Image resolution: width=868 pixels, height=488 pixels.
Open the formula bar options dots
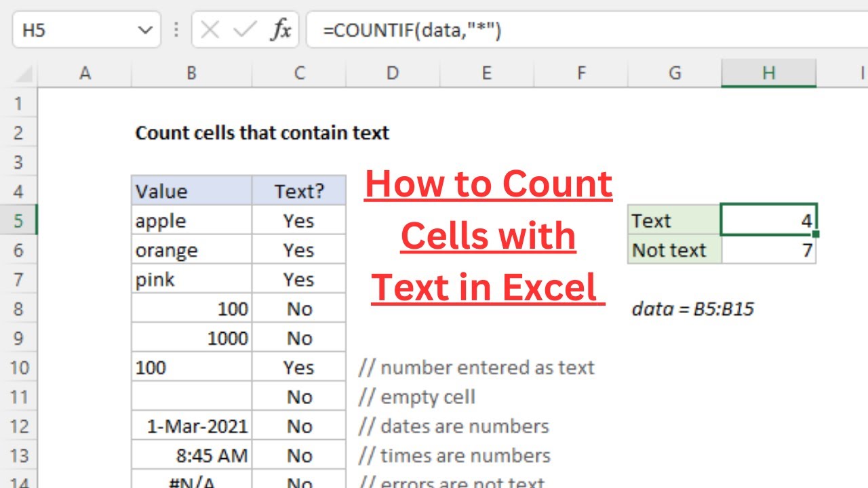[x=176, y=30]
